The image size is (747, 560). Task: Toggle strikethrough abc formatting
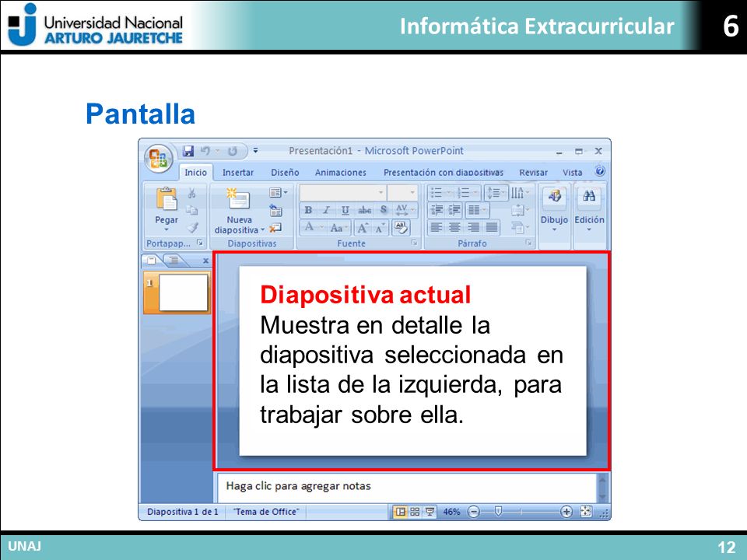pos(364,210)
